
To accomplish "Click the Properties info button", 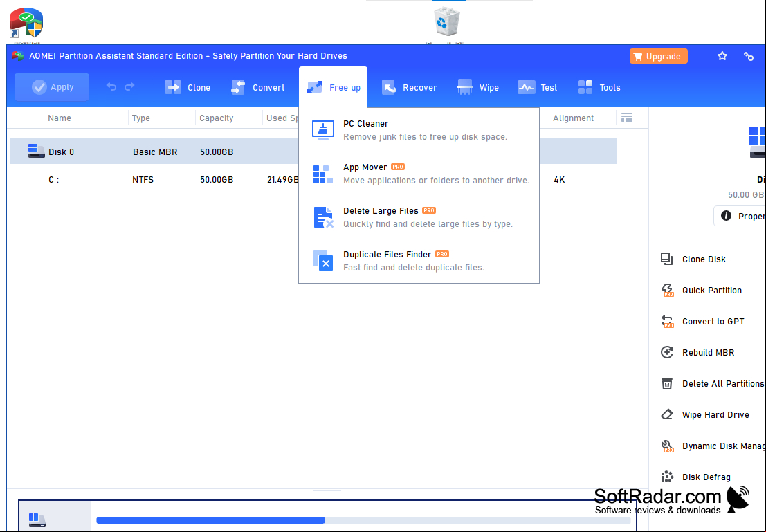I will tap(740, 216).
